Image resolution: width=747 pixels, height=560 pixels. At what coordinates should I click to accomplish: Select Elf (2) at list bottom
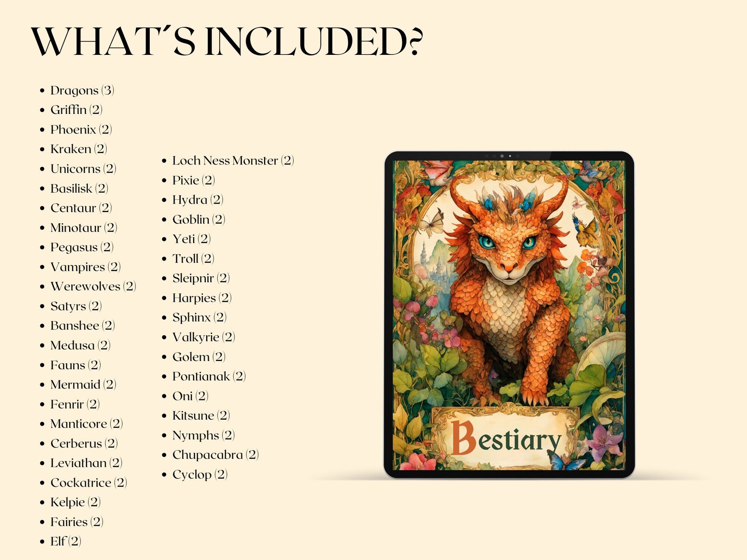(66, 542)
